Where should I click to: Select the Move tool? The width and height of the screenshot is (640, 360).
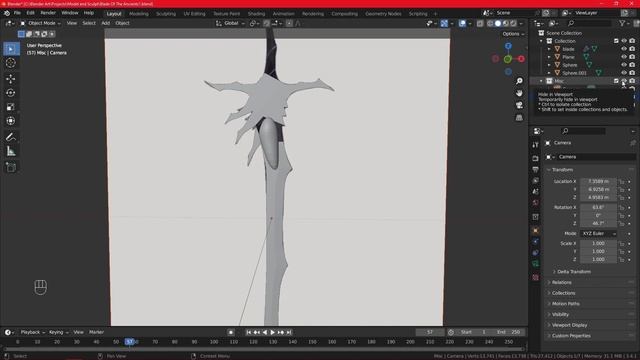(11, 78)
